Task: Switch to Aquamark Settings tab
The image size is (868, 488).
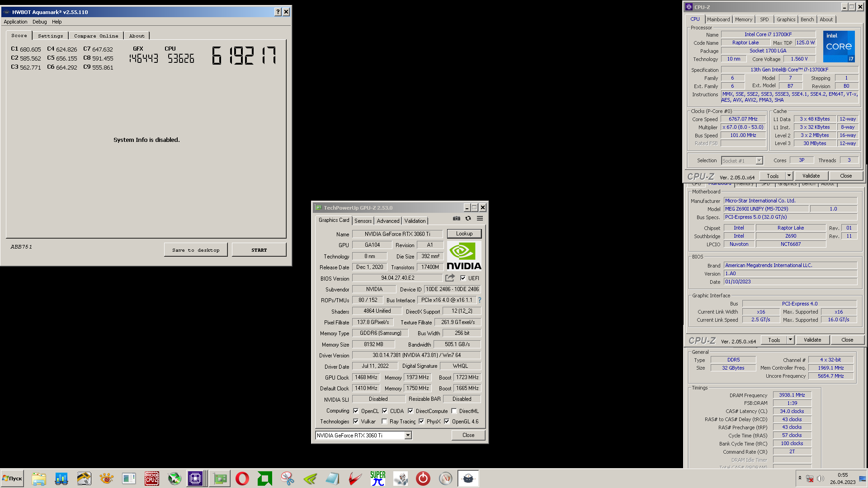Action: tap(51, 36)
